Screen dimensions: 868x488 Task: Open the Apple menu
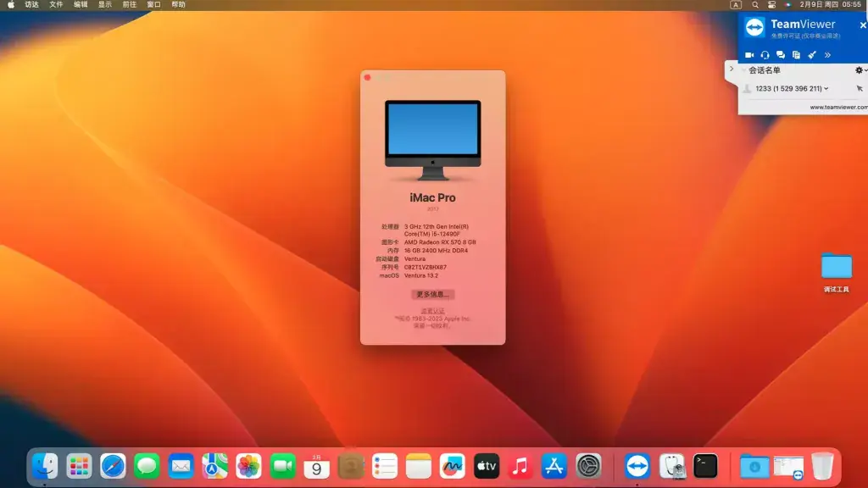(11, 4)
